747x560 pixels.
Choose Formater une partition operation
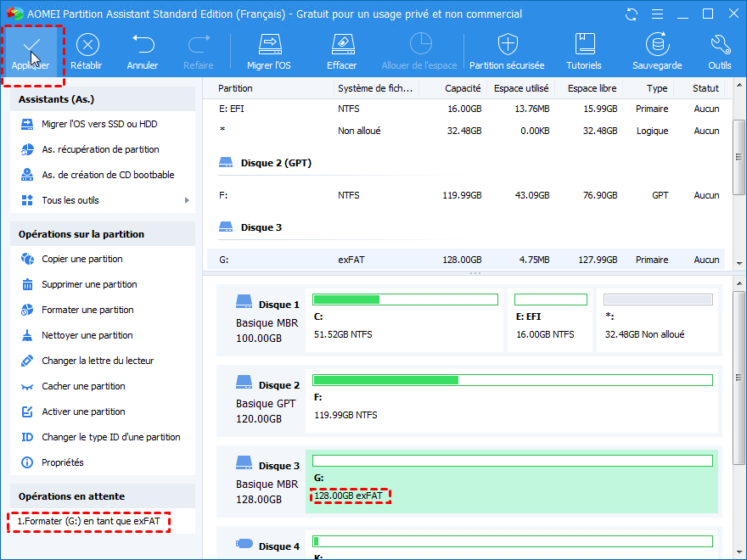(x=87, y=311)
